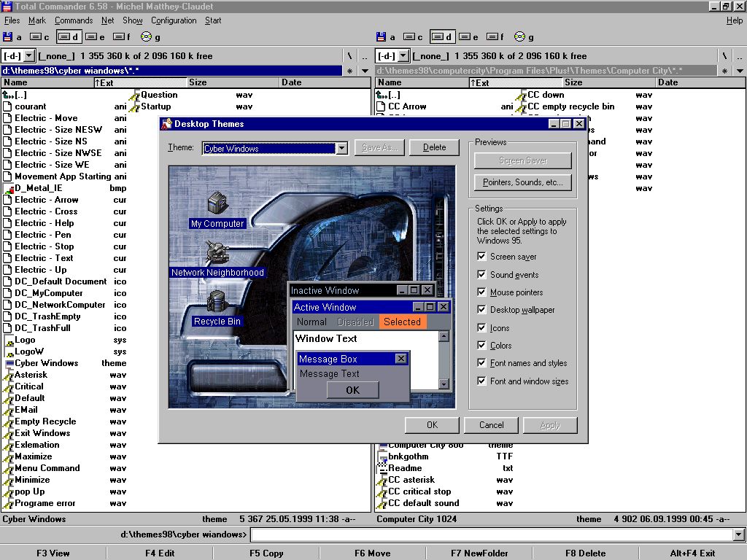Disable the Font and window sizes option
Screen dimensions: 747x560
coord(481,381)
